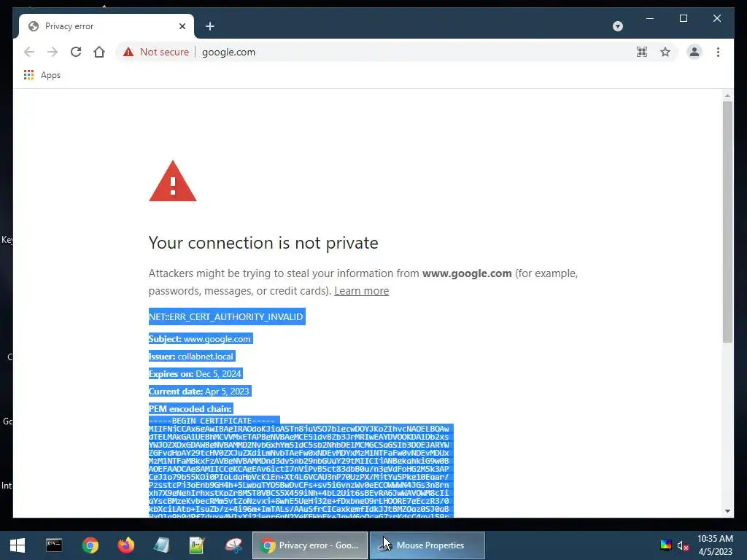The image size is (747, 560).
Task: Open the taskbar clock showing 10:35 AM
Action: (715, 545)
